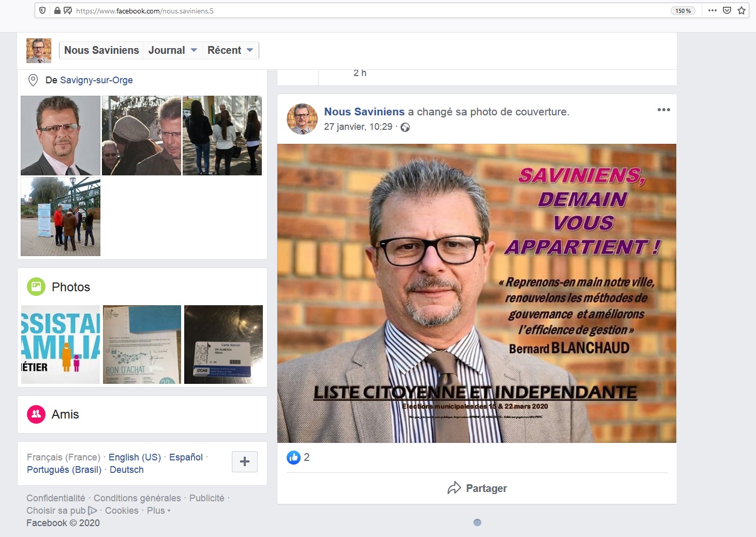Click the green Photos section icon
Screen dimensions: 756x537
tap(36, 287)
